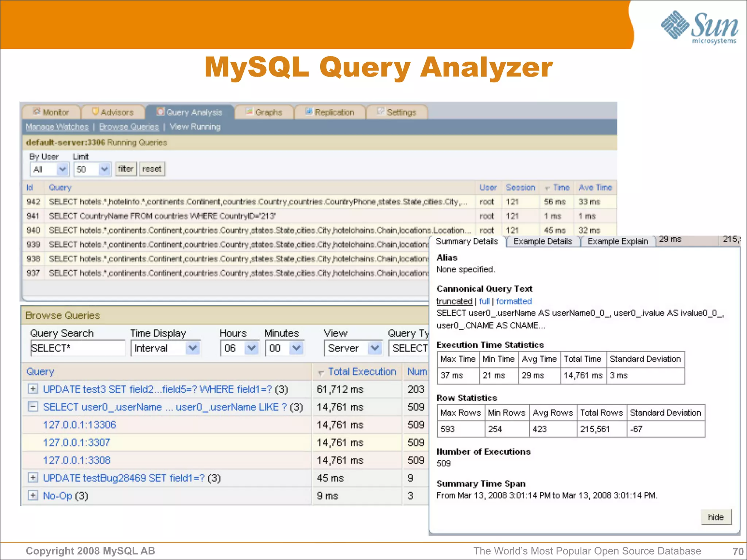The height and width of the screenshot is (560, 747).
Task: Open the UPDATE testBug28469 query link
Action: 124,478
